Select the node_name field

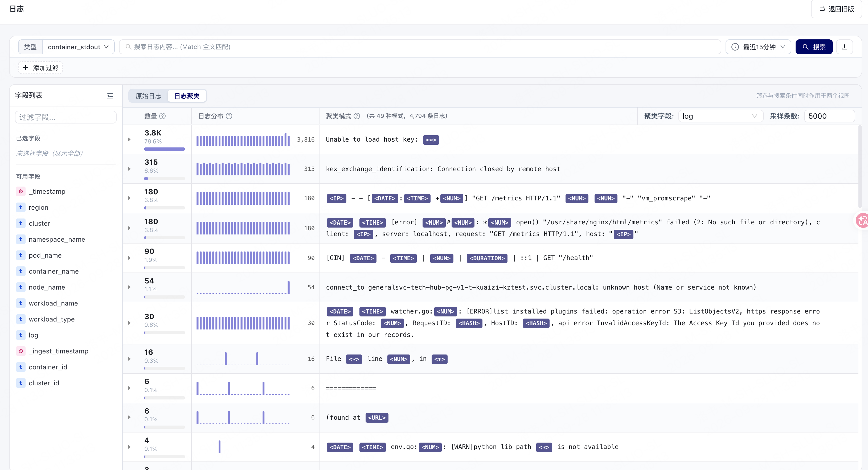[47, 287]
